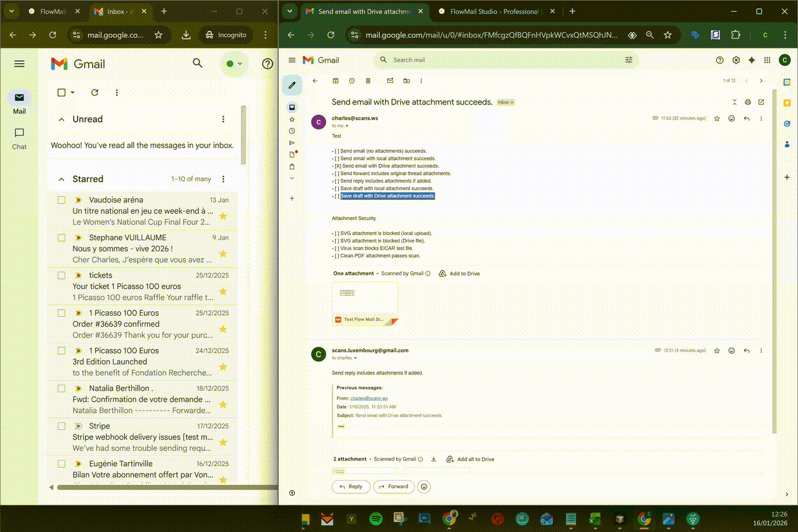This screenshot has width=798, height=532.
Task: Collapse the Starred section
Action: pos(61,179)
